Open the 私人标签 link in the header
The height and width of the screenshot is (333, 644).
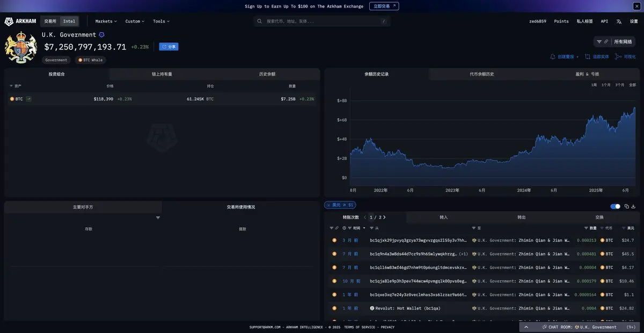click(x=585, y=21)
